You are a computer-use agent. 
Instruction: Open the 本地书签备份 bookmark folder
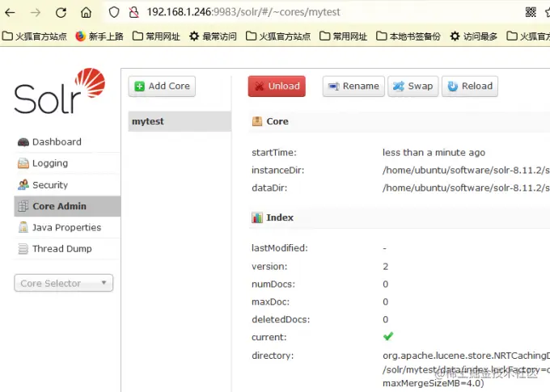(408, 36)
